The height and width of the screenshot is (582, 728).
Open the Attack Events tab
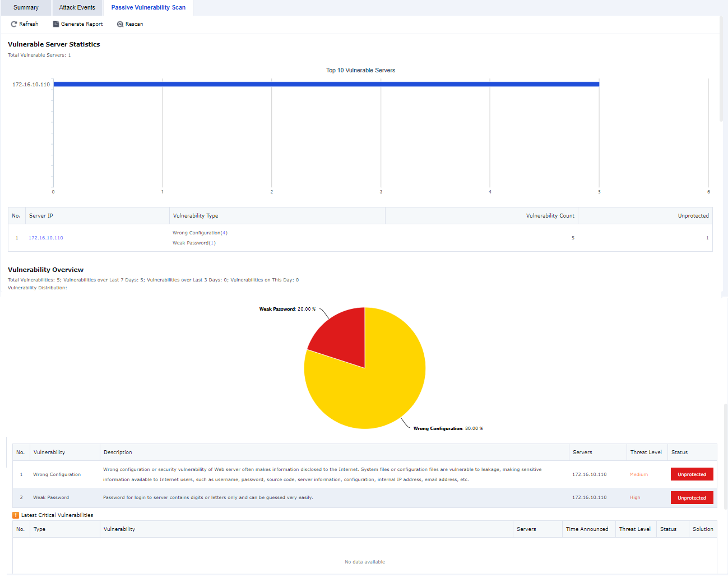tap(77, 8)
